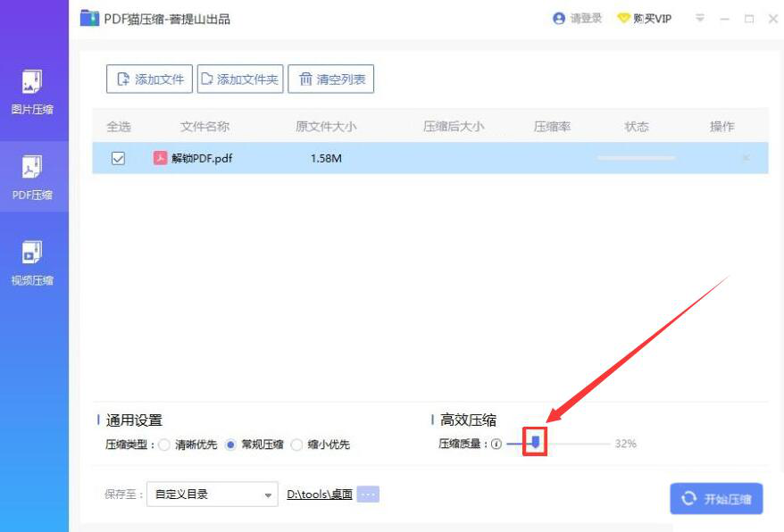This screenshot has width=784, height=532.
Task: Click the 清空列表 trash icon
Action: point(306,79)
